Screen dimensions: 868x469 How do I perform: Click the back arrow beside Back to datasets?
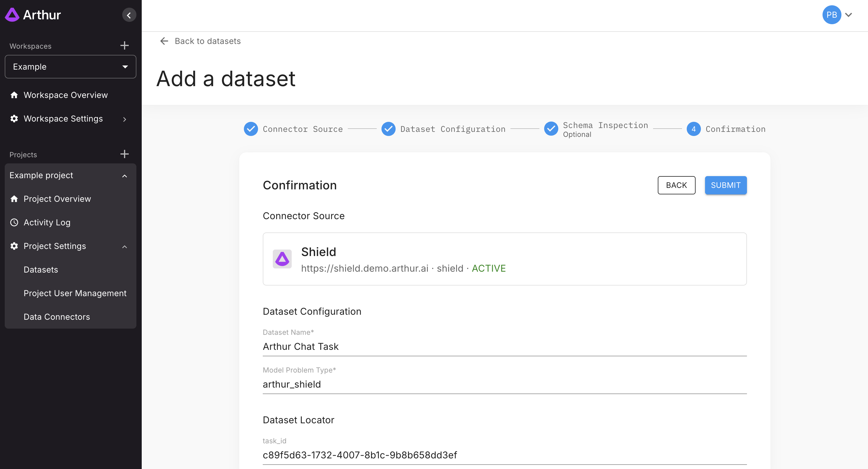click(x=164, y=41)
